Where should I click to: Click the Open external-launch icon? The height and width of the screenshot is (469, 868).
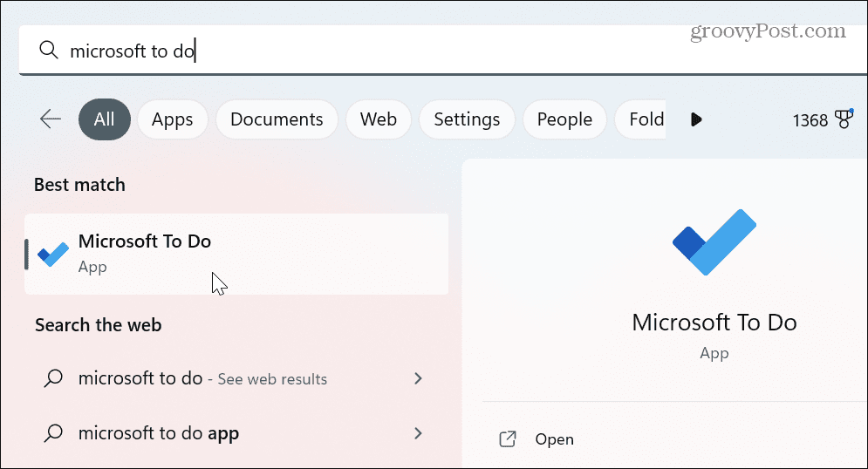coord(508,439)
